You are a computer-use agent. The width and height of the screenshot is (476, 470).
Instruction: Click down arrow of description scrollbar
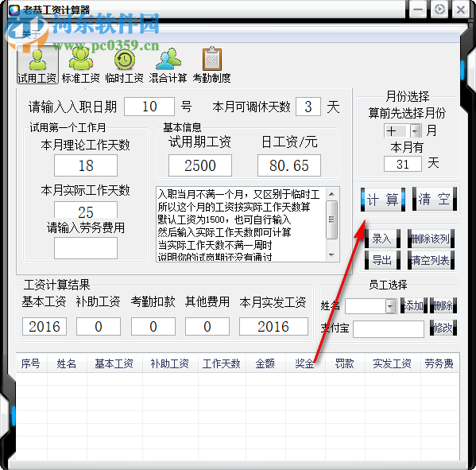[x=331, y=255]
